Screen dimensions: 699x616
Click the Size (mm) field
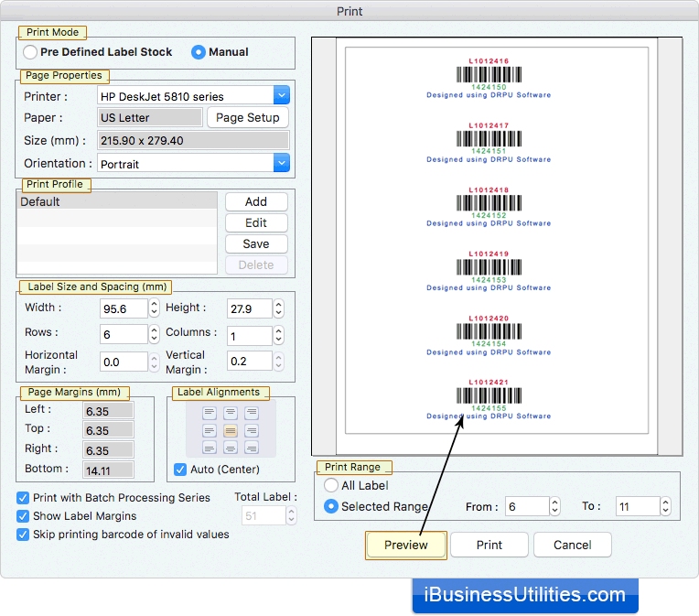(x=193, y=141)
